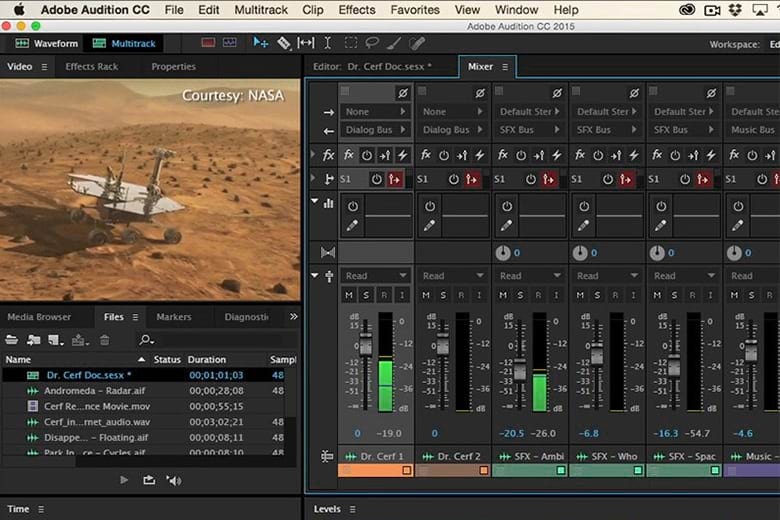Expand the sends section in mixer
The height and width of the screenshot is (520, 780).
[x=313, y=178]
